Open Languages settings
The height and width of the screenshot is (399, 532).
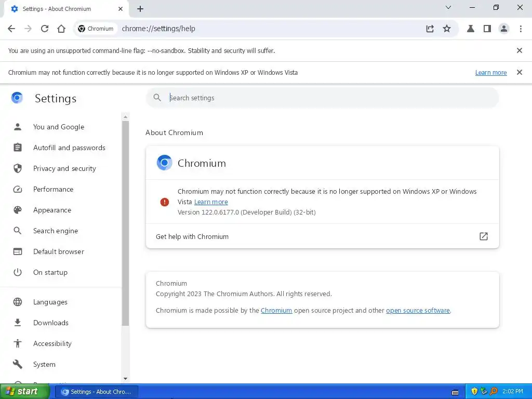50,302
